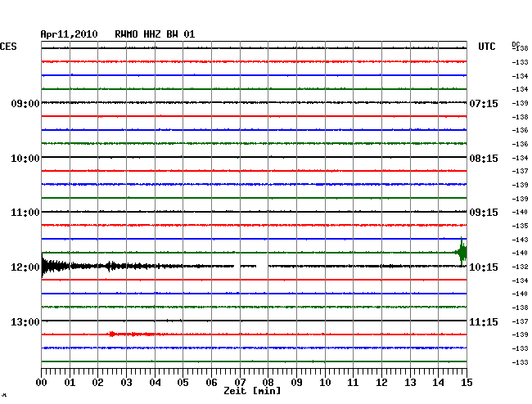The width and height of the screenshot is (532, 404).
Task: Click the '11' minute tick label
Action: [x=354, y=383]
